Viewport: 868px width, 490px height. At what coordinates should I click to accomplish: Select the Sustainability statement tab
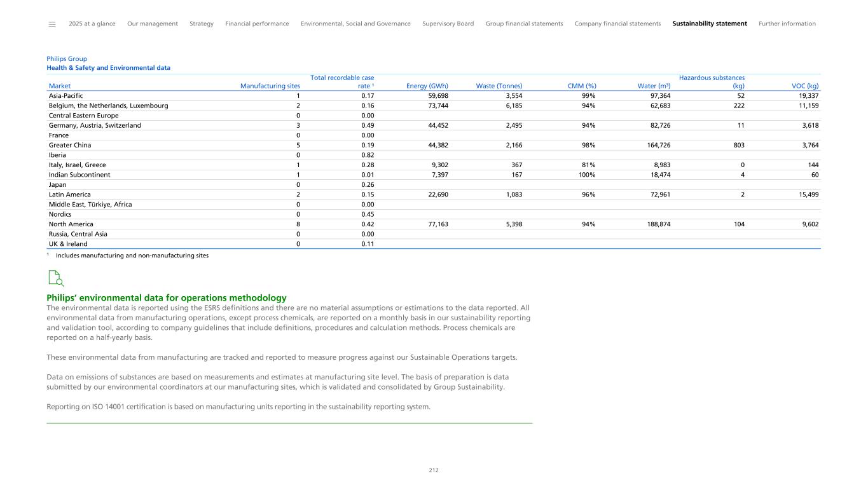(x=710, y=24)
